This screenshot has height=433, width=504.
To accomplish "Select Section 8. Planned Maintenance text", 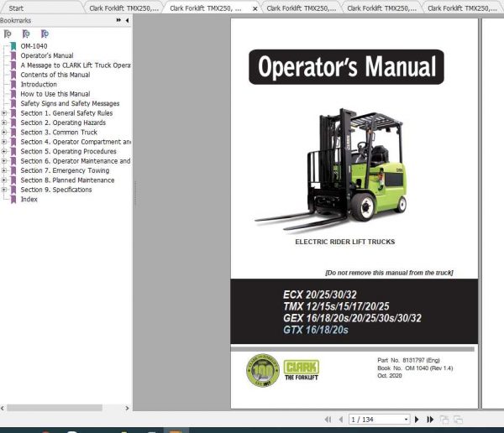I will [67, 180].
